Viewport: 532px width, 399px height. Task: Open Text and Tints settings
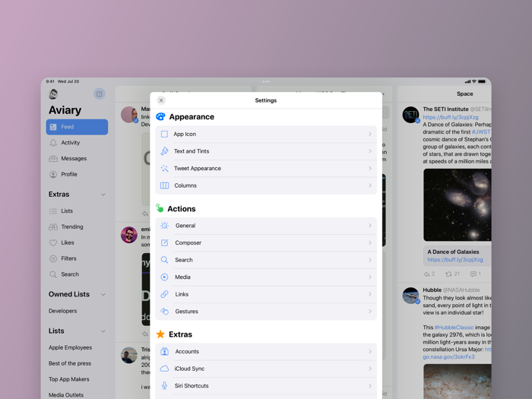(266, 151)
